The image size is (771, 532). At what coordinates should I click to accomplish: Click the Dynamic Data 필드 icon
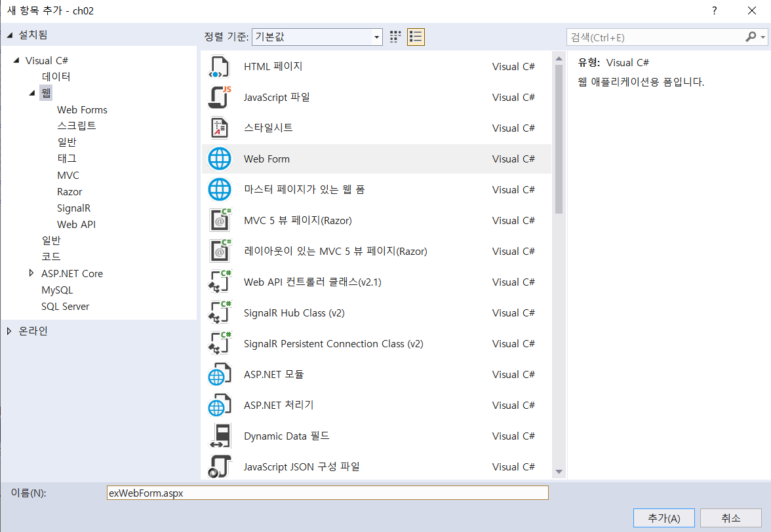219,436
